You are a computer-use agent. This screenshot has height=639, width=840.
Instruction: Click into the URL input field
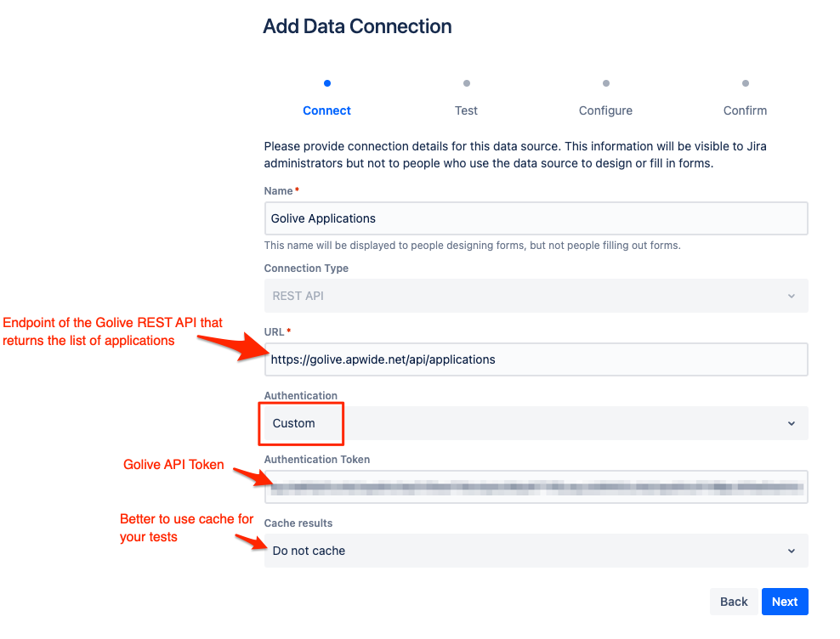536,359
